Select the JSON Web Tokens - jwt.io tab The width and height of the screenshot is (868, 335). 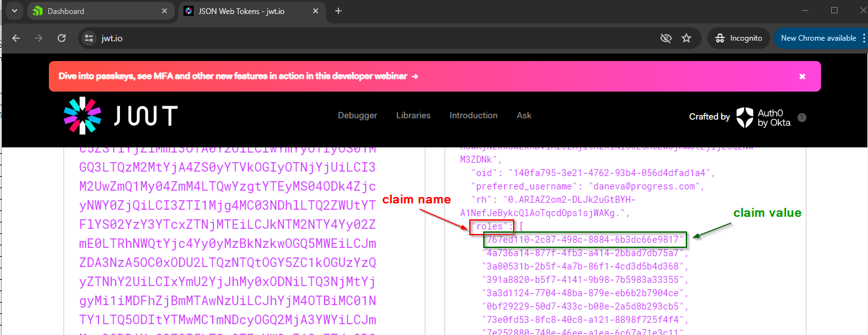pos(252,11)
